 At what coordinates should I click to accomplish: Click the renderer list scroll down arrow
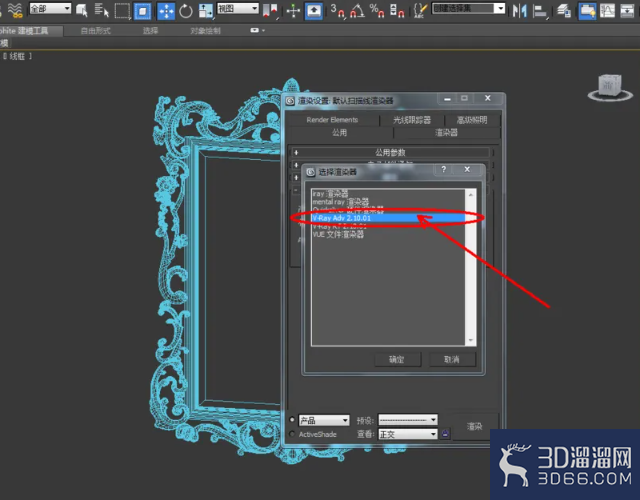click(x=471, y=340)
